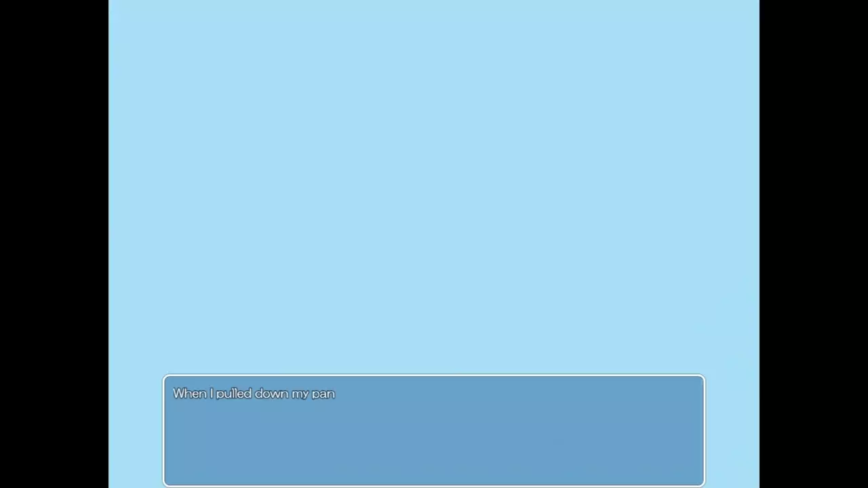868x488 pixels.
Task: Click the top-left rounded corner of the message window
Action: (166, 378)
